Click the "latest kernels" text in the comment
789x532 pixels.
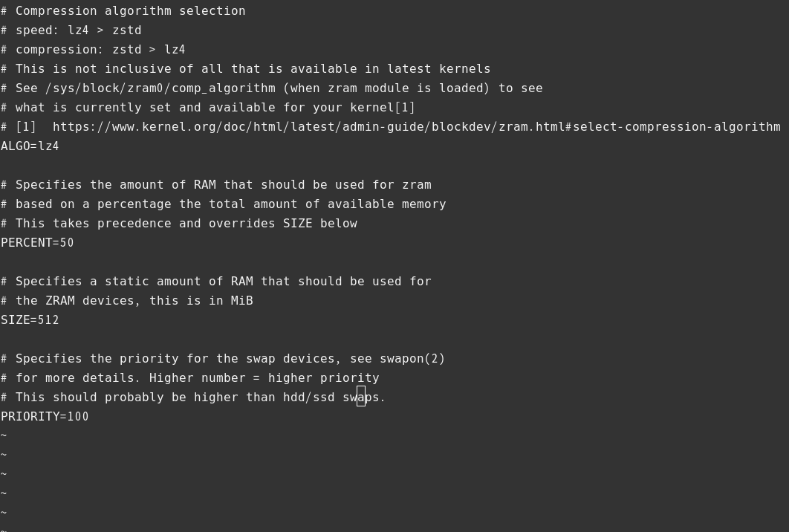pyautogui.click(x=438, y=69)
